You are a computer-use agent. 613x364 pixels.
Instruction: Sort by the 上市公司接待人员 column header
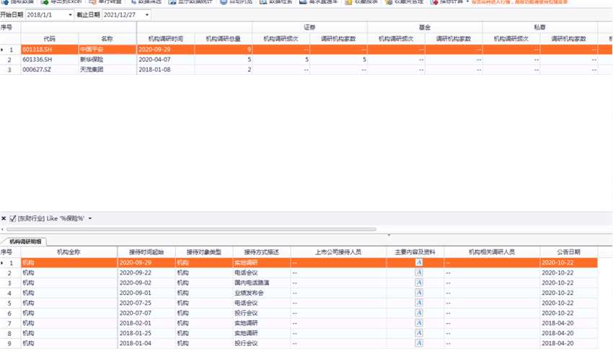click(338, 252)
